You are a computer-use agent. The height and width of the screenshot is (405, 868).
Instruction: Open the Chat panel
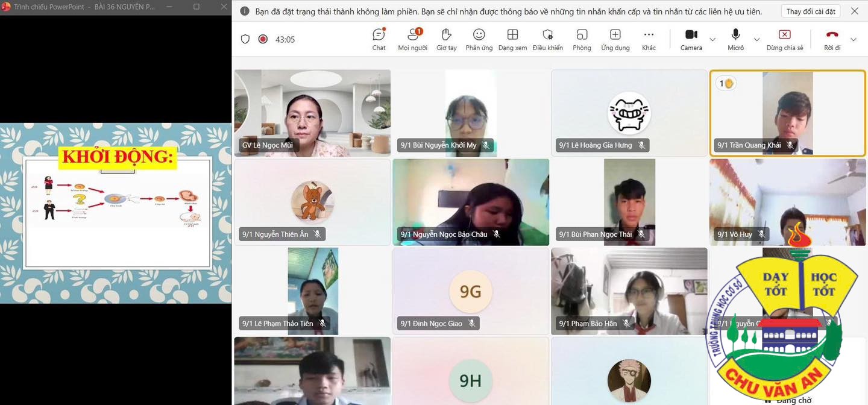[379, 39]
